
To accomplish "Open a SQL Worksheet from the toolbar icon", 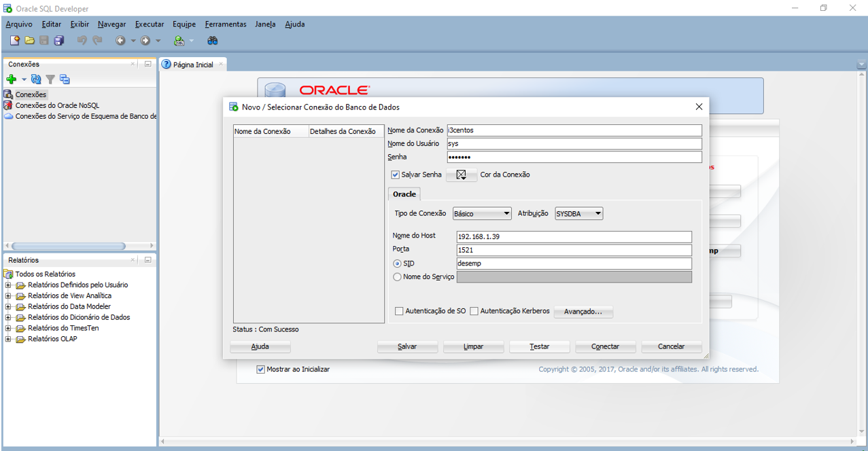I will (179, 41).
